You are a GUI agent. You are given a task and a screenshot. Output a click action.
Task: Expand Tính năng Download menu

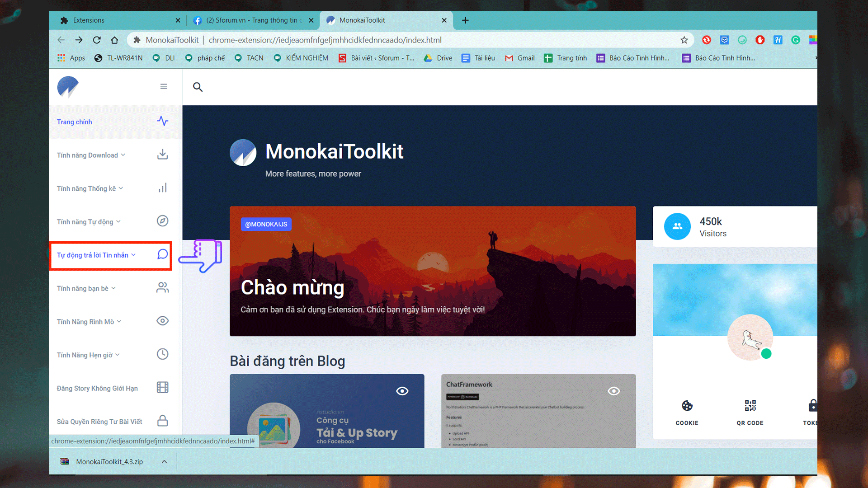[x=91, y=155]
